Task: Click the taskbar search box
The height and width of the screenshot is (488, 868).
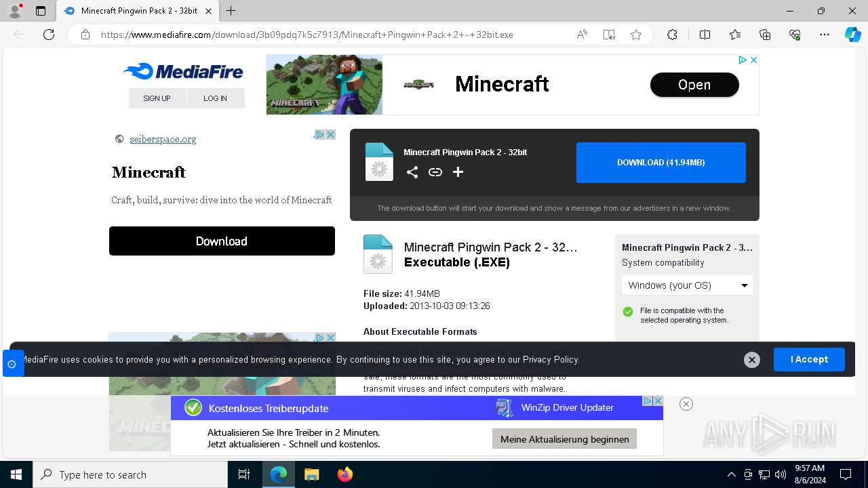Action: click(x=130, y=474)
